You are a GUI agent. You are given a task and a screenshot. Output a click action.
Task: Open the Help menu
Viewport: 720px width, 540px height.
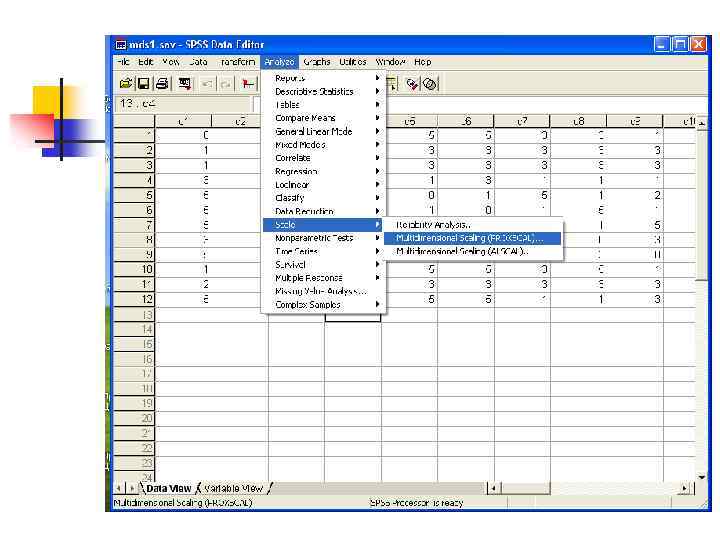click(422, 62)
